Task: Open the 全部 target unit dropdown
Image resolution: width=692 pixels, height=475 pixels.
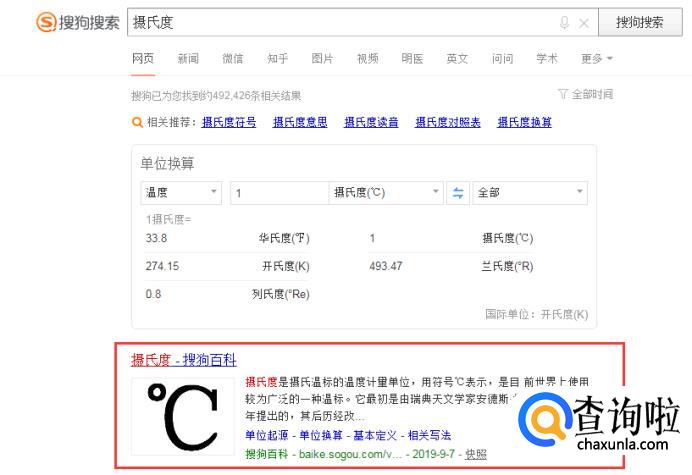Action: pos(530,192)
